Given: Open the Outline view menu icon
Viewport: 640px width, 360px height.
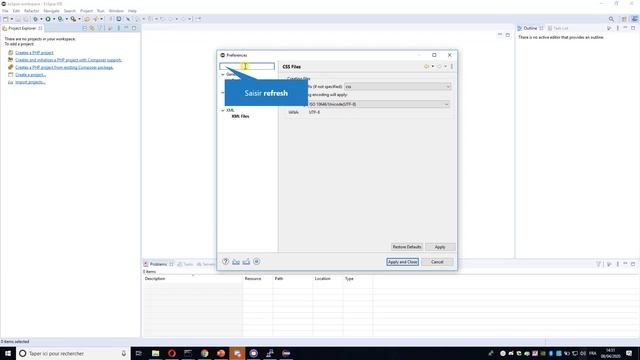Looking at the screenshot, I should pos(617,28).
